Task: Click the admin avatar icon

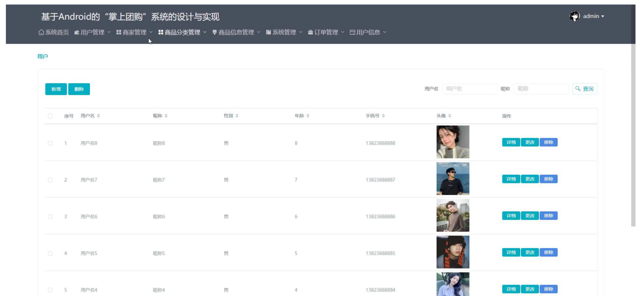Action: (575, 16)
